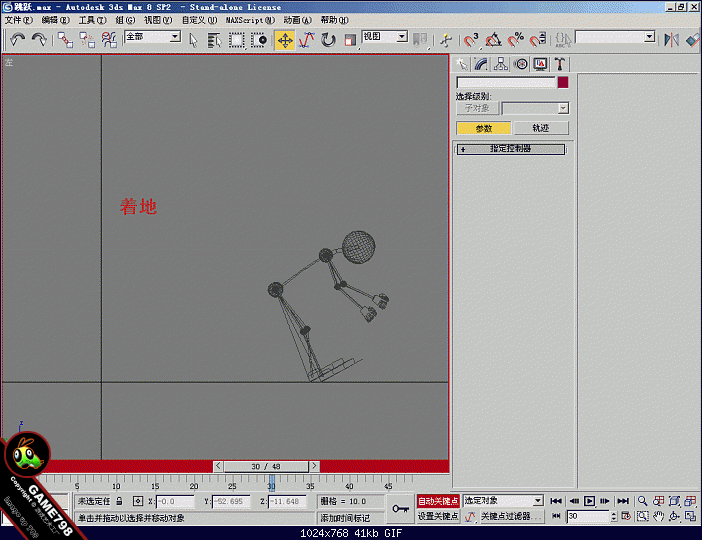Screen dimensions: 702x540
Task: Step time slider forward with right arrow
Action: tap(314, 466)
